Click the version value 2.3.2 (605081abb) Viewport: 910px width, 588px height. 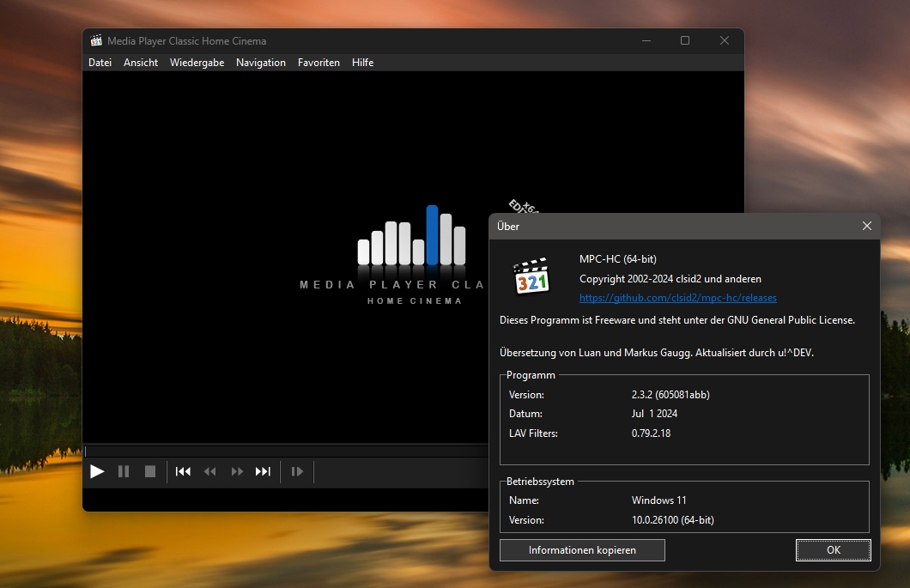click(x=670, y=395)
